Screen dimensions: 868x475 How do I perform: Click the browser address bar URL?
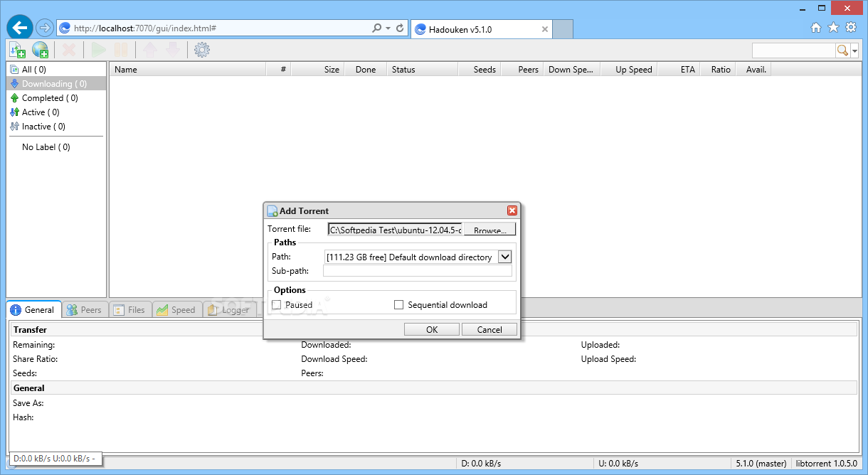point(145,28)
